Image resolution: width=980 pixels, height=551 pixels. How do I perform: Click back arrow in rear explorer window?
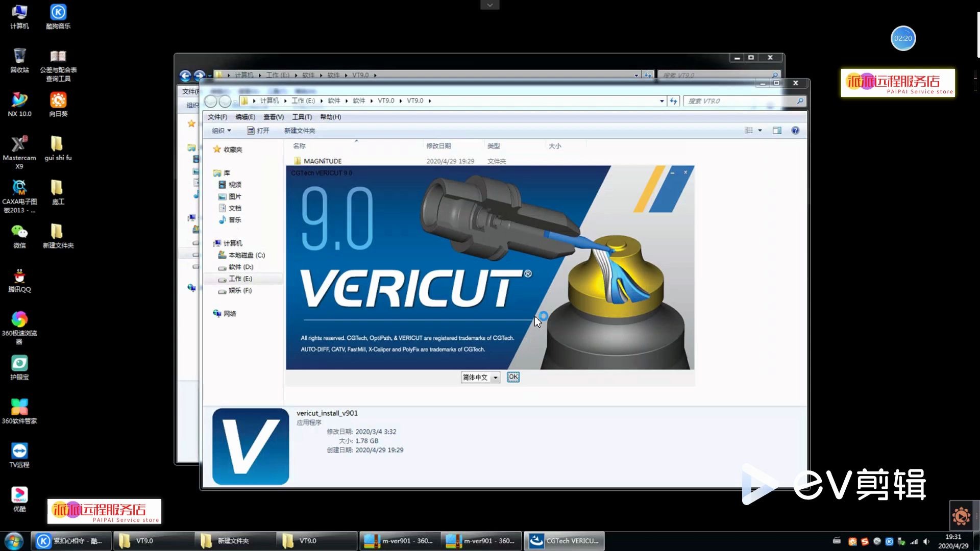185,76
